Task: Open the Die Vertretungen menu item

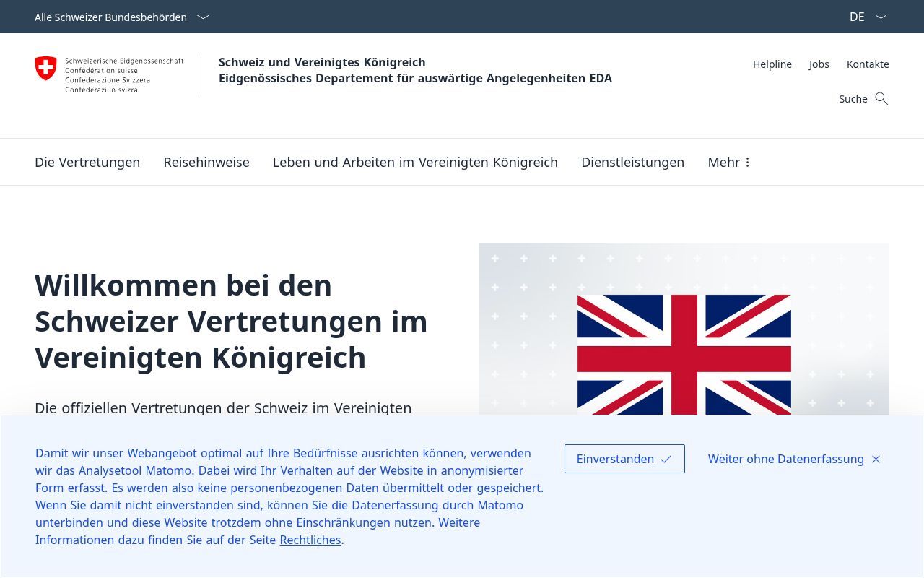Action: pyautogui.click(x=87, y=163)
